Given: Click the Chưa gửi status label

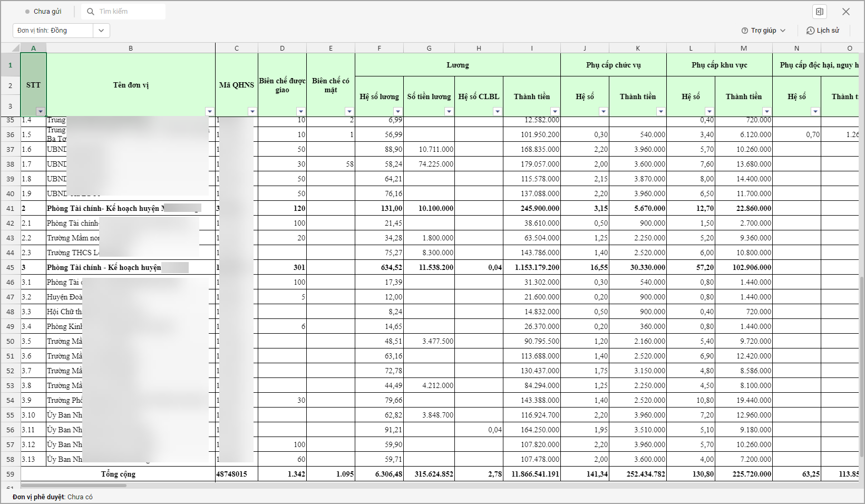Looking at the screenshot, I should tap(47, 12).
